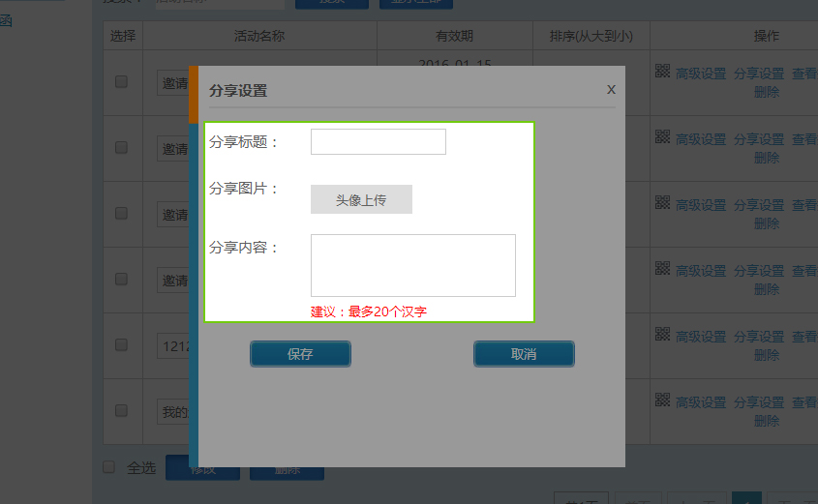Cancel the dialog with 取消
This screenshot has height=504, width=818.
click(x=524, y=354)
